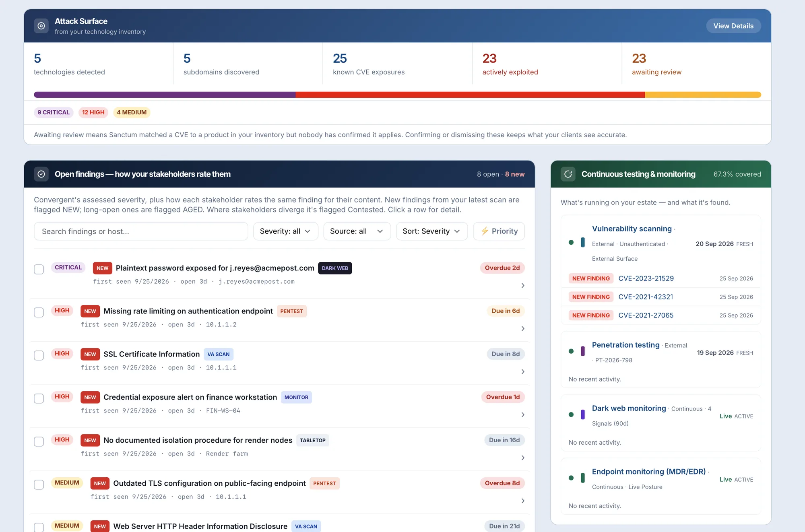
Task: Click the Open findings checkmark circle icon
Action: (41, 174)
